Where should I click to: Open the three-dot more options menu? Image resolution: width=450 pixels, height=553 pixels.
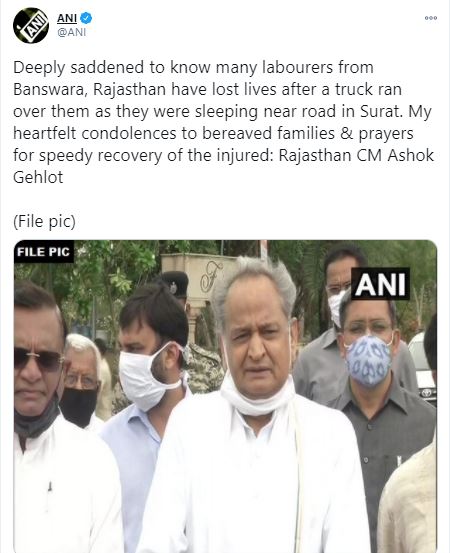click(431, 18)
